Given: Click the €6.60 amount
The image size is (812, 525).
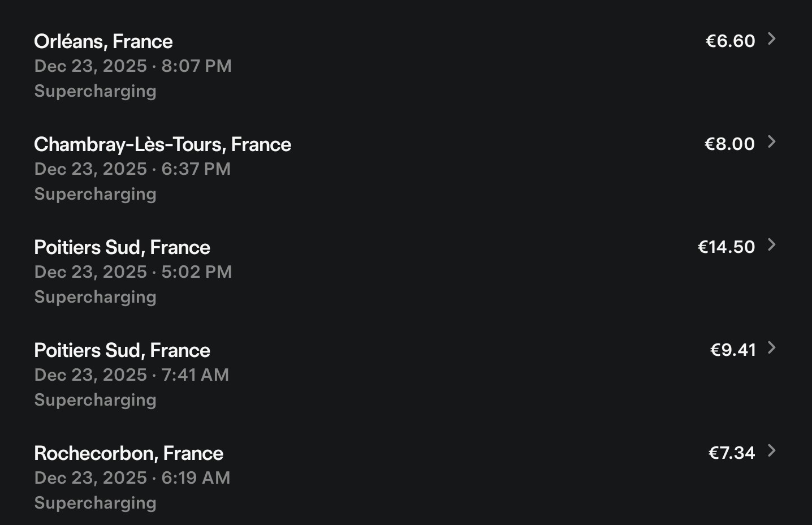Looking at the screenshot, I should 730,41.
